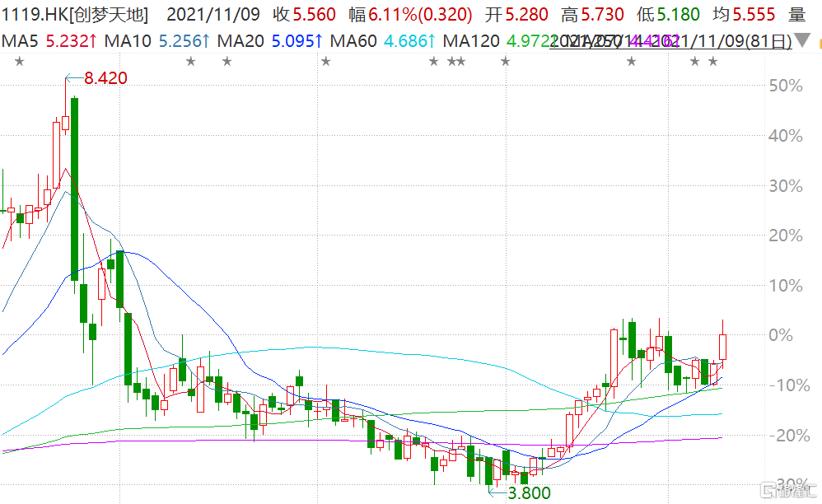Click the 50% axis scale label

coord(785,86)
